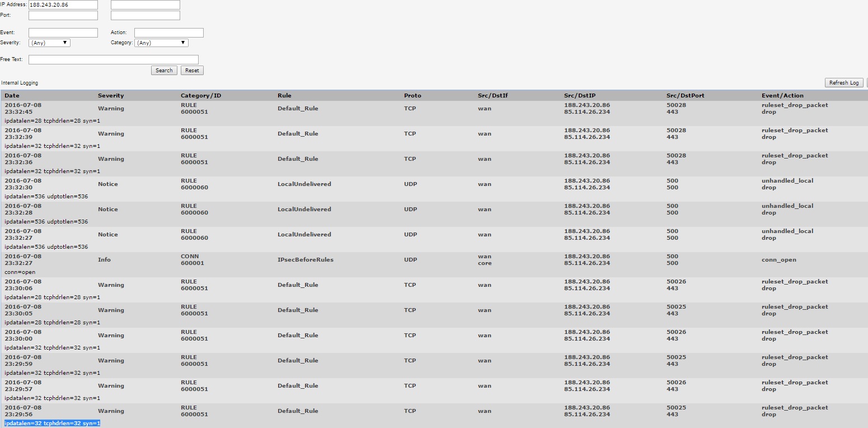
Task: Click the Action text field
Action: pos(168,32)
